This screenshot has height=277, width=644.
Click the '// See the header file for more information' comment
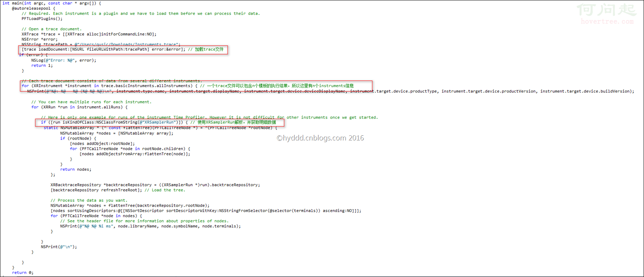[144, 221]
